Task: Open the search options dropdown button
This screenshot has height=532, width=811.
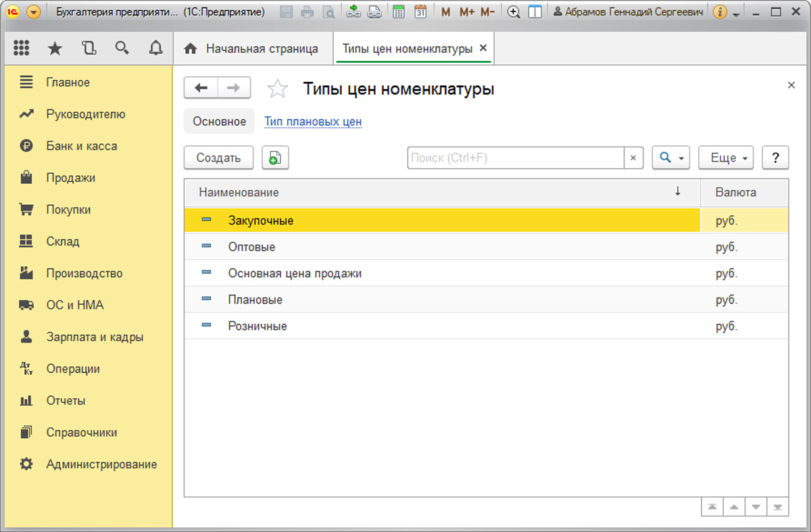Action: point(670,158)
